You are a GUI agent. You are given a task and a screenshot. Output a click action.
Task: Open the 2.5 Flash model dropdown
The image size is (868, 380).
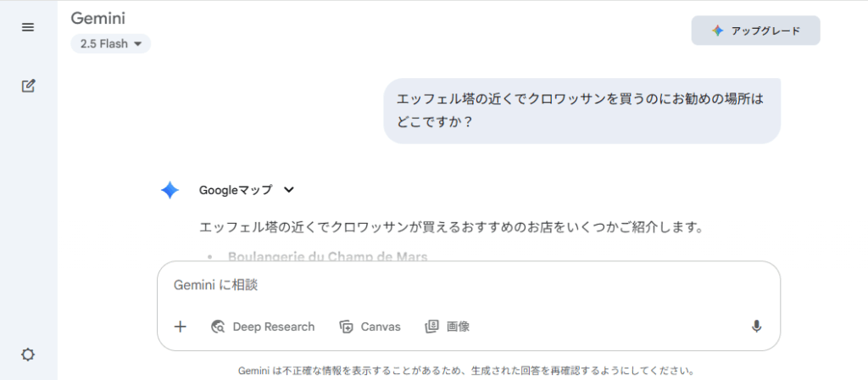point(111,44)
